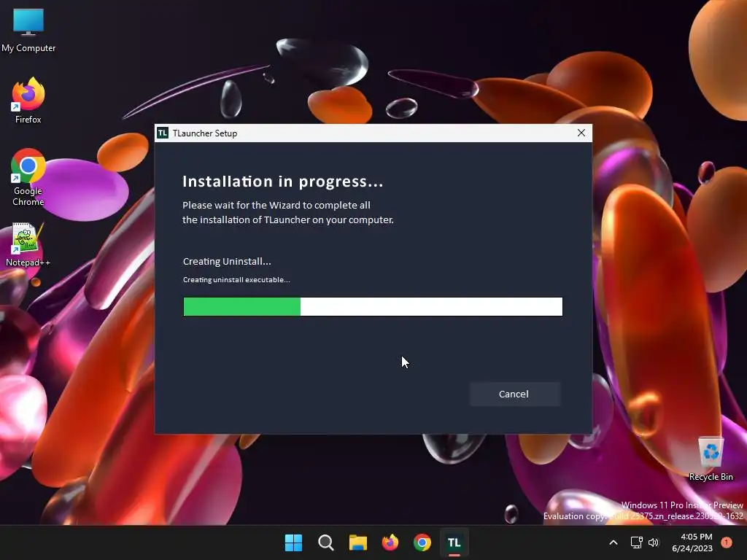Click the TLauncher taskbar icon
This screenshot has height=560, width=747.
click(454, 542)
